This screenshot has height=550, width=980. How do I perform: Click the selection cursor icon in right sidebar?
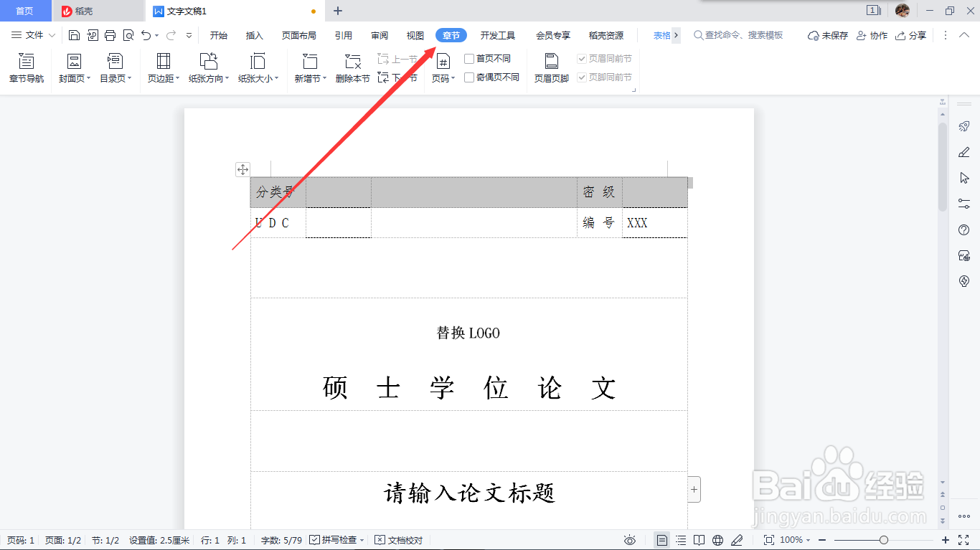pyautogui.click(x=964, y=178)
